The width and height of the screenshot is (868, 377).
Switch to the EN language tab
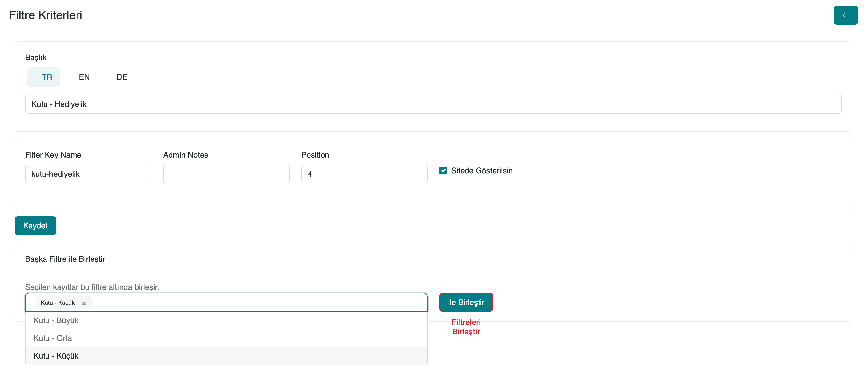(84, 77)
